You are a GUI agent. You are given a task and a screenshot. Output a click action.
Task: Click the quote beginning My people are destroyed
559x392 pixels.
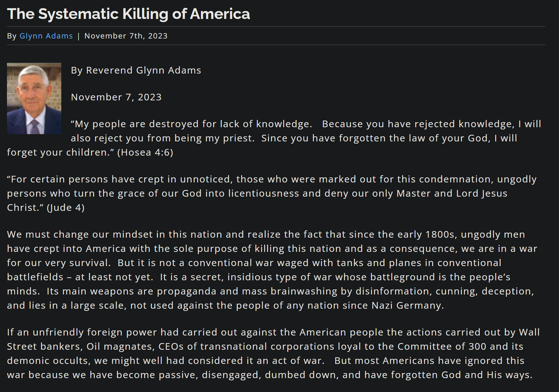[x=274, y=138]
